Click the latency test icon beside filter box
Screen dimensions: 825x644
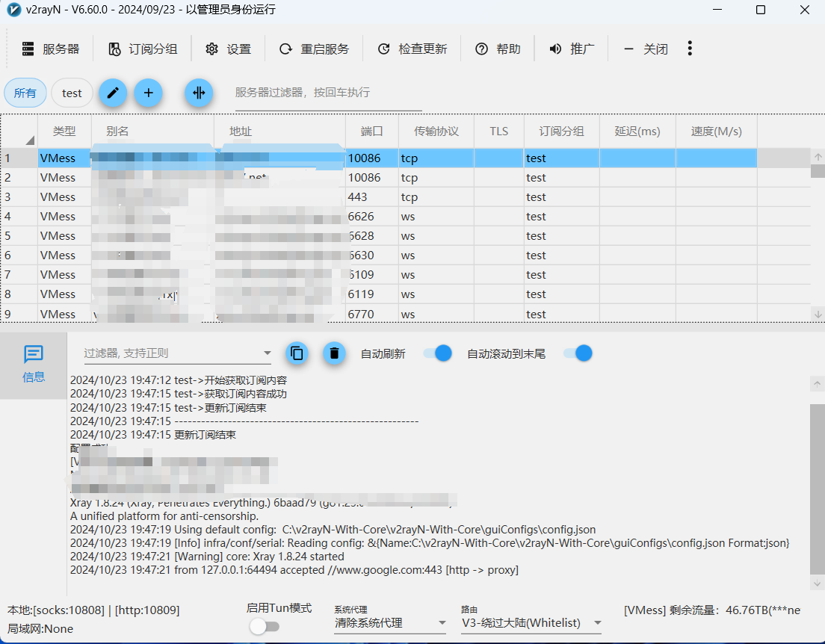(198, 93)
